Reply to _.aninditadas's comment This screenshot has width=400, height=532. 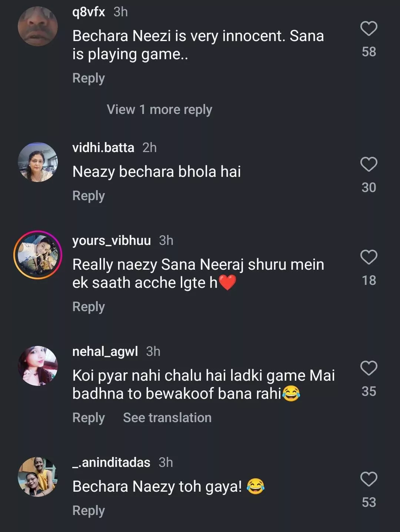point(89,511)
